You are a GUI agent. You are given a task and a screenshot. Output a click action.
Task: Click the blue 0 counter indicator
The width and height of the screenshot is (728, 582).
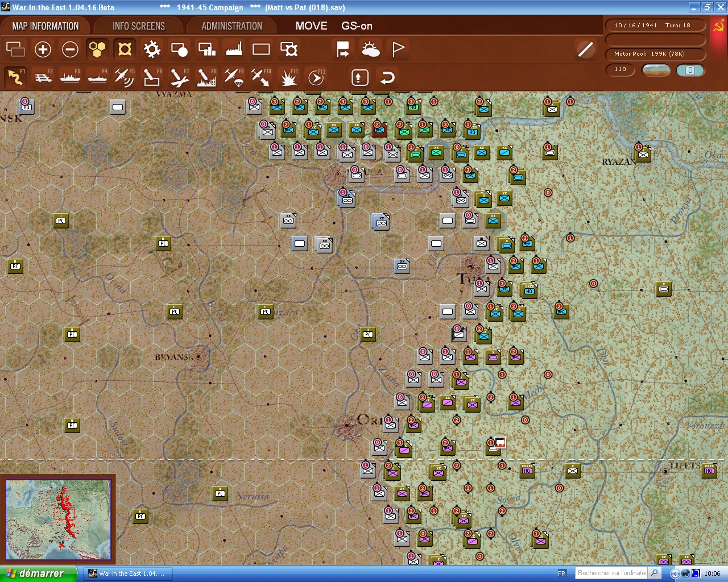click(690, 70)
